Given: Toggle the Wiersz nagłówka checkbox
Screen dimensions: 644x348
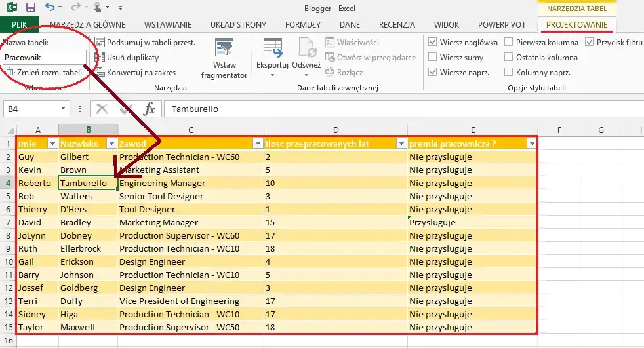Looking at the screenshot, I should (433, 42).
